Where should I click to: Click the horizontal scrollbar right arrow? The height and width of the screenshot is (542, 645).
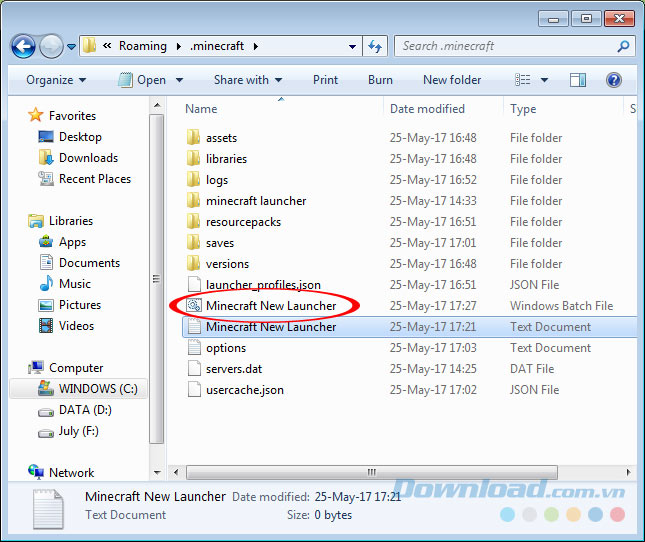(x=629, y=472)
